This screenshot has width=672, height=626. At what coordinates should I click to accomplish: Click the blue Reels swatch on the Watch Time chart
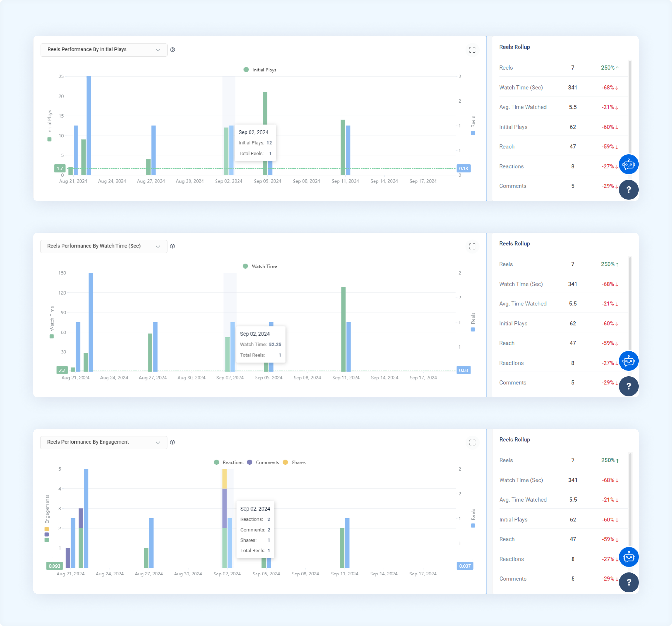click(473, 329)
